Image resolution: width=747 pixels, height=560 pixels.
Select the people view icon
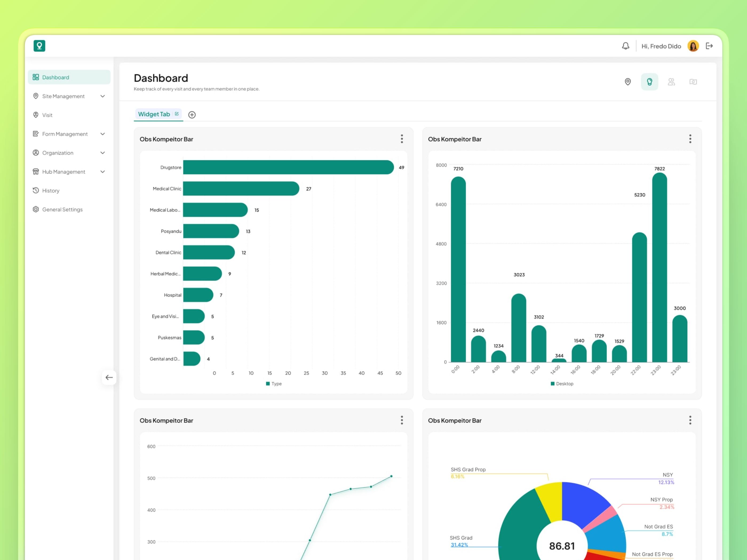click(x=671, y=82)
